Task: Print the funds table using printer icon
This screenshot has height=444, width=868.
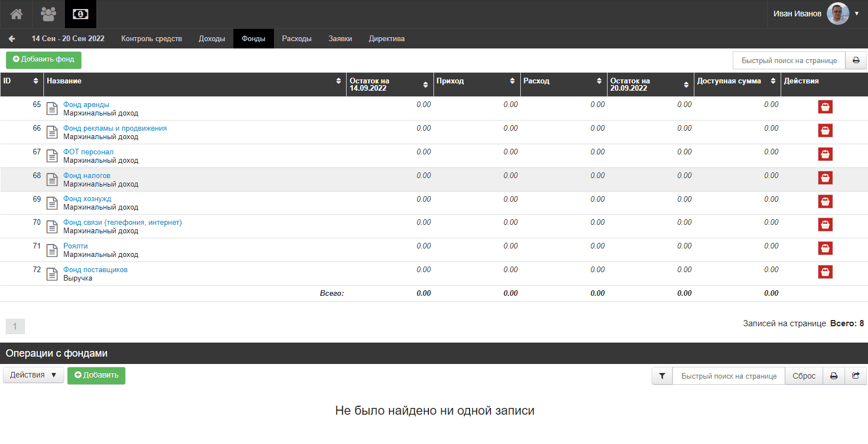Action: tap(856, 60)
